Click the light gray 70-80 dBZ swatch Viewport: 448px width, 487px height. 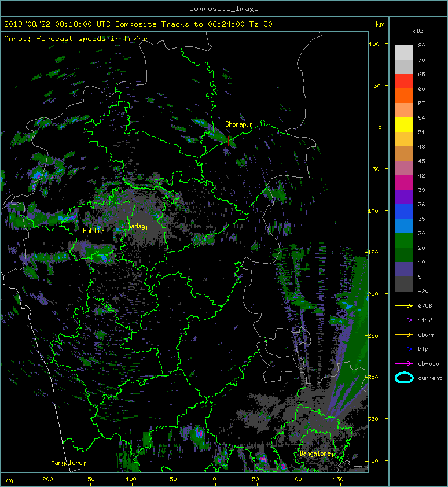404,53
